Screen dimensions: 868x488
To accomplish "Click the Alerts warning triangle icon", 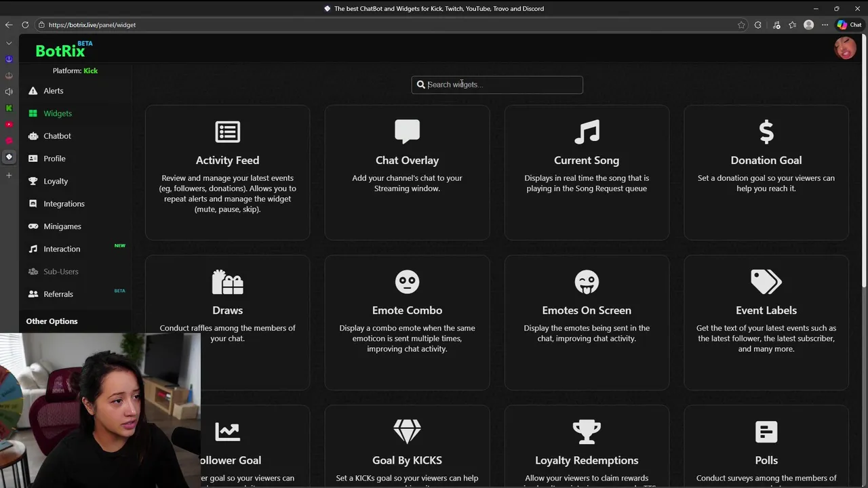I will (33, 91).
